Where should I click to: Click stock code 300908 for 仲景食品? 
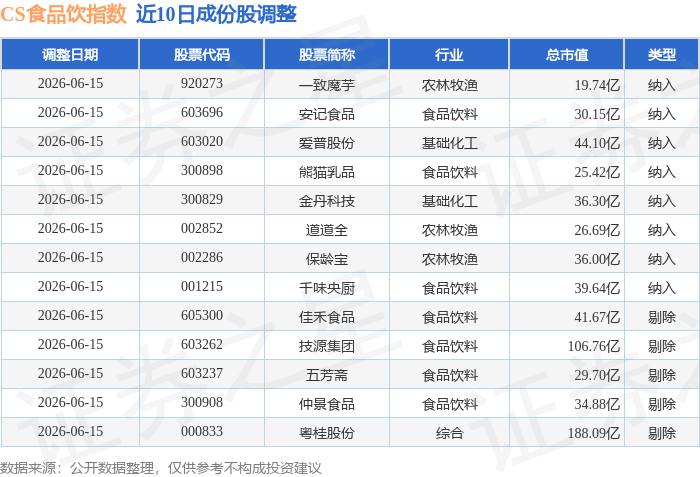[202, 403]
